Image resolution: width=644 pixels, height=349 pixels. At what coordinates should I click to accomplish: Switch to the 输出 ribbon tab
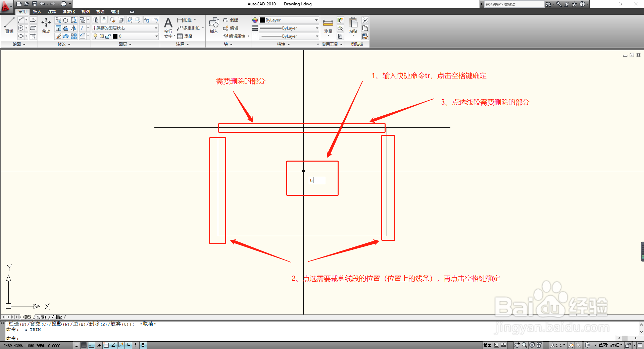115,12
